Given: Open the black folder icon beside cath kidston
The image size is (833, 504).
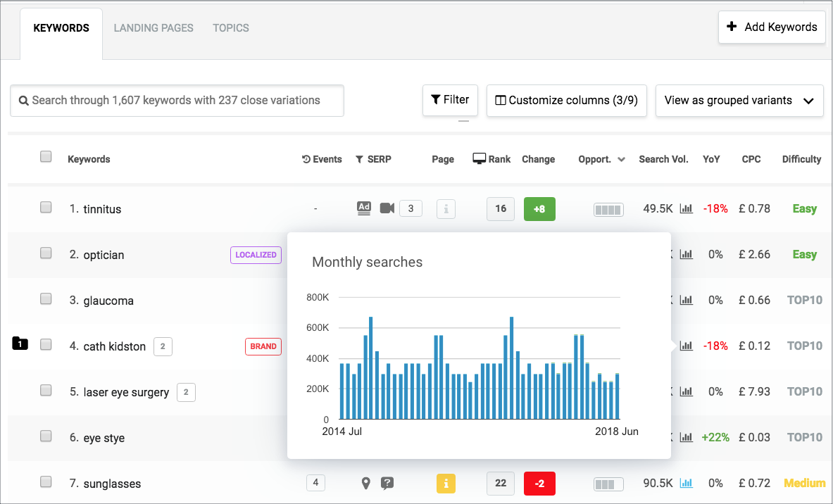Looking at the screenshot, I should 20,344.
